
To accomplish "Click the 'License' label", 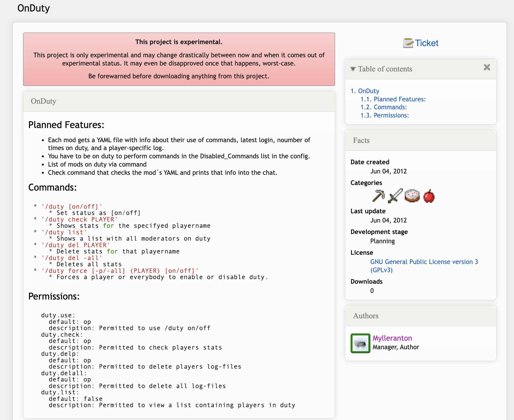I will pos(362,252).
